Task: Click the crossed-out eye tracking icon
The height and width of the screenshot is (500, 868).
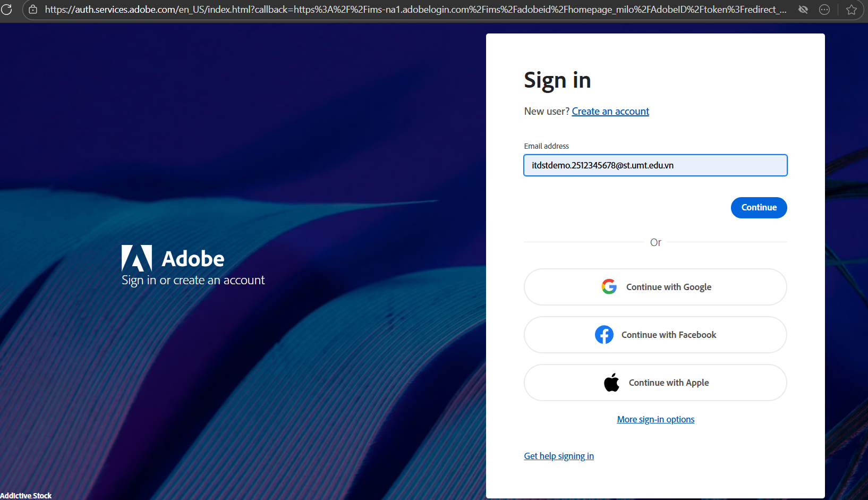Action: pyautogui.click(x=803, y=10)
